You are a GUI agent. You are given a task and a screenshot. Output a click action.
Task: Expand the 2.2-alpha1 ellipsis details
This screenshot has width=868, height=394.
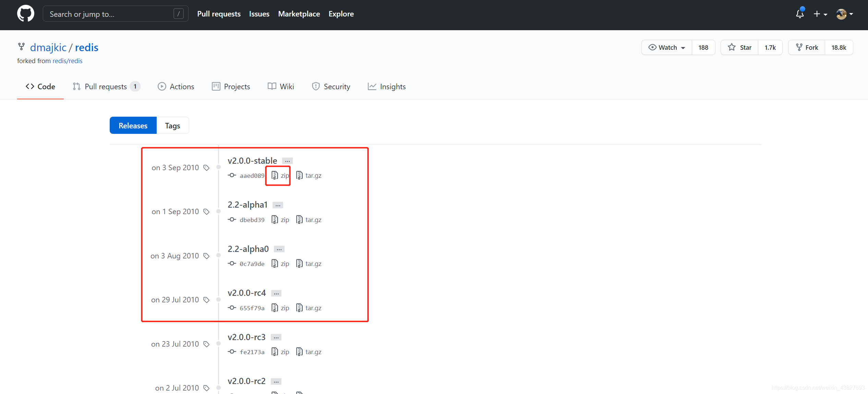[x=278, y=205]
